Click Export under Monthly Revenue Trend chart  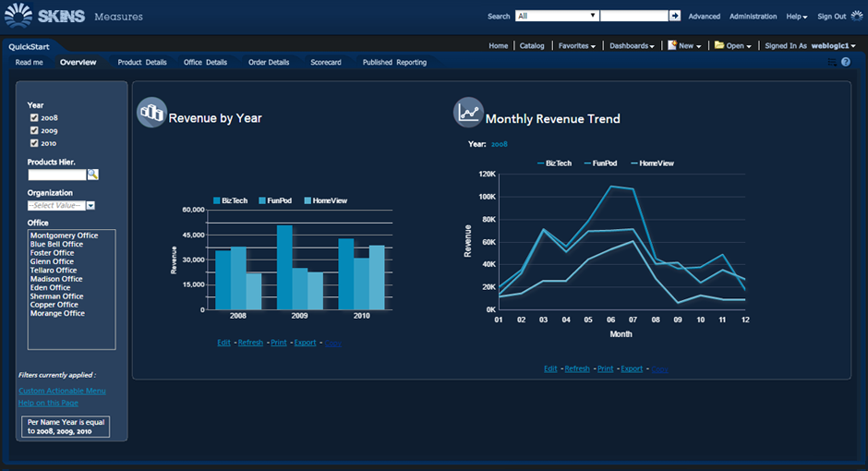(x=632, y=368)
